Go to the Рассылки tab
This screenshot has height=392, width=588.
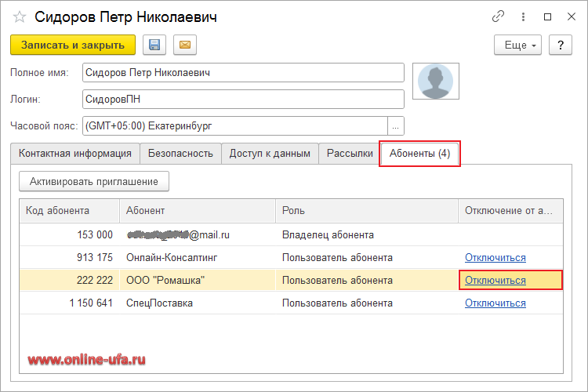tap(349, 154)
